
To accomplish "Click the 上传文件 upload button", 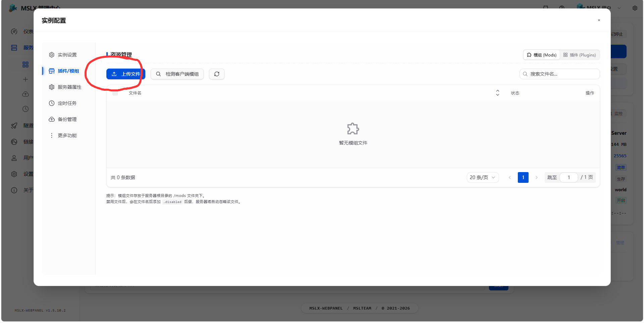I will [x=126, y=74].
